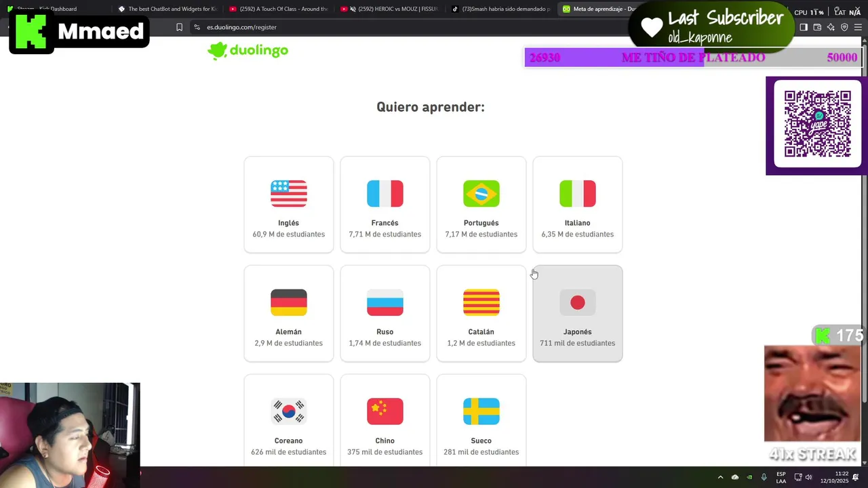Click the sparkle AI assistant toolbar icon
The height and width of the screenshot is (488, 868).
tap(831, 27)
